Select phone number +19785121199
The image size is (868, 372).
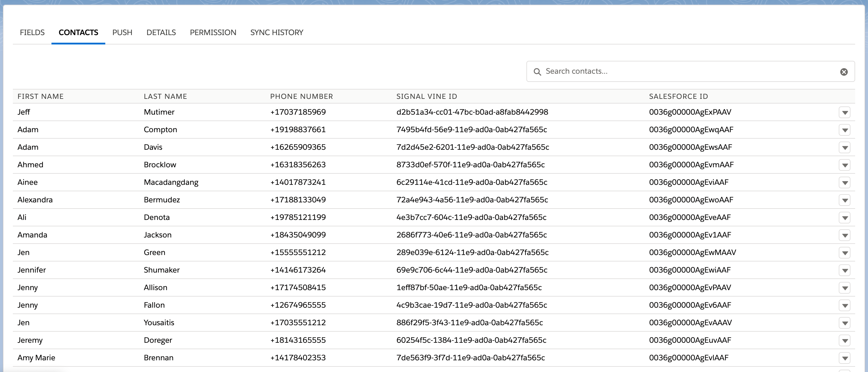pyautogui.click(x=298, y=217)
